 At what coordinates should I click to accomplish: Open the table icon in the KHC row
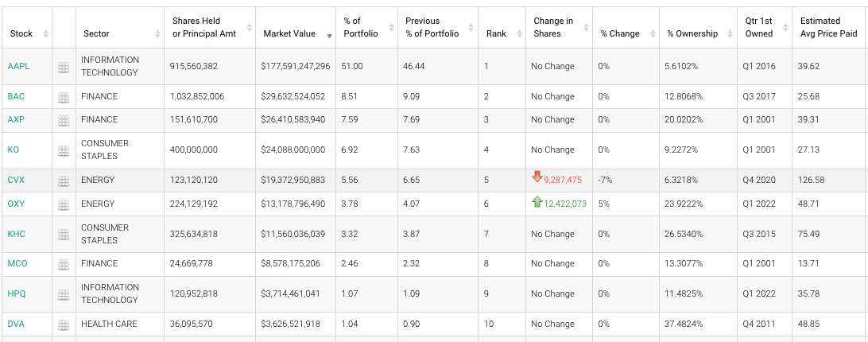click(64, 235)
